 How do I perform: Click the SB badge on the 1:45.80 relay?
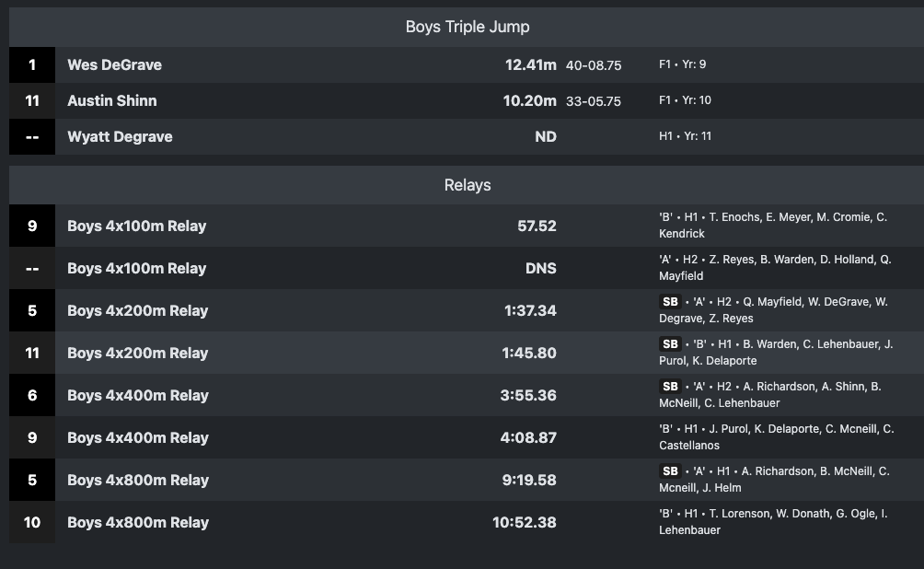(670, 344)
